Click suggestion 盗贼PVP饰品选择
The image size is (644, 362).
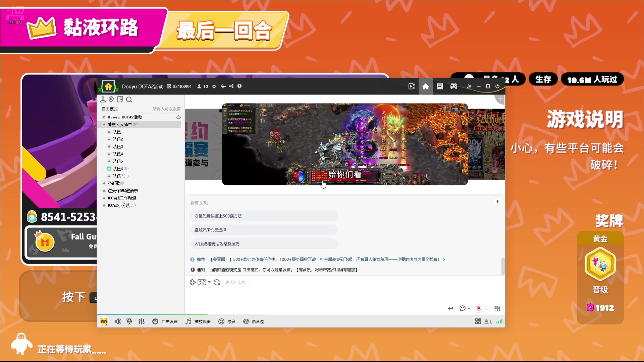(x=264, y=230)
